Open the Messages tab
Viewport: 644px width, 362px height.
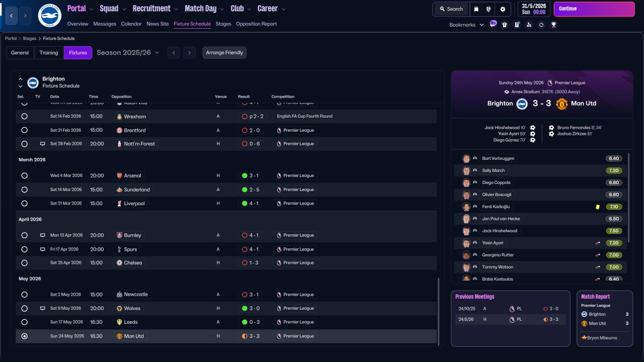[105, 24]
